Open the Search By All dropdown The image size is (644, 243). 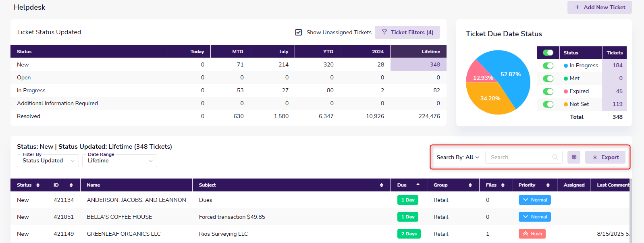click(x=458, y=157)
